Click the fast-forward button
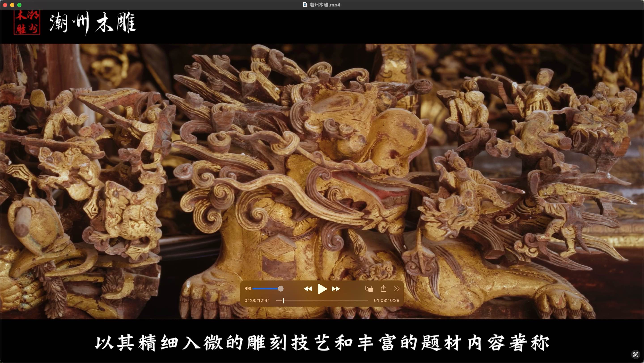The image size is (644, 363). pos(336,289)
